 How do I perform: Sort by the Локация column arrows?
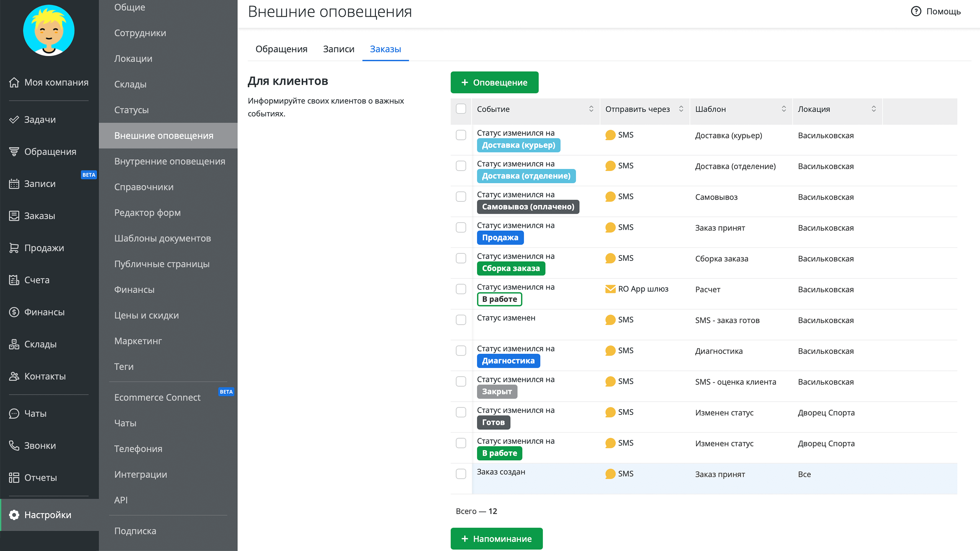coord(874,109)
